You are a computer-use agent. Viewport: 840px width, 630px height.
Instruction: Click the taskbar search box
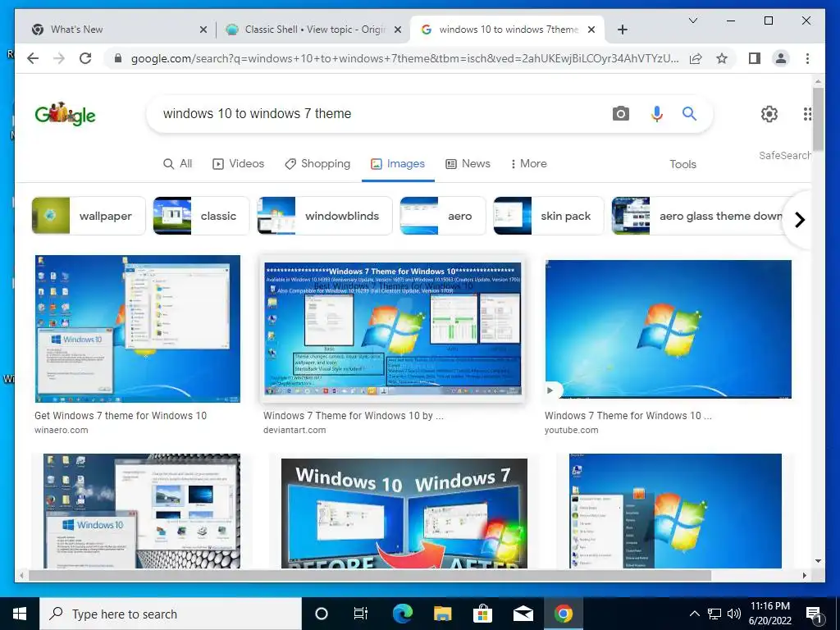pyautogui.click(x=171, y=614)
